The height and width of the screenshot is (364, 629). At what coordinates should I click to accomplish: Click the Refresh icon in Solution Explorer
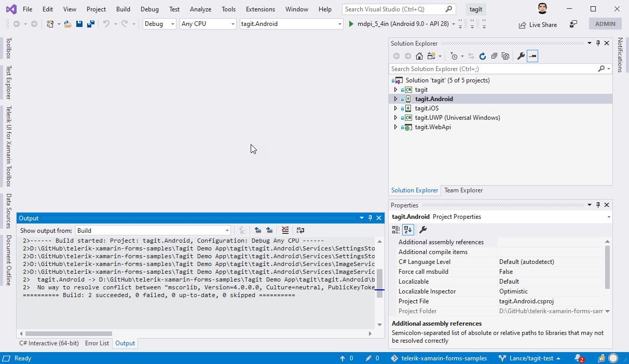[x=483, y=56]
